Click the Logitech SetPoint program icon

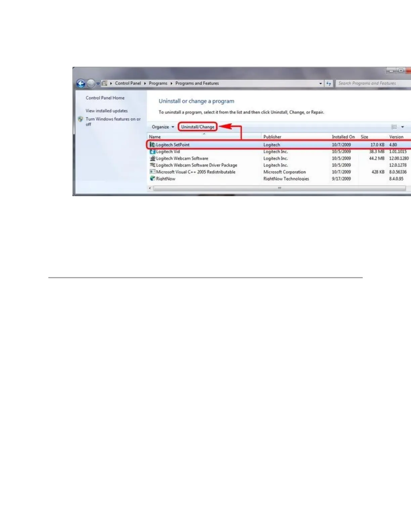[152, 145]
